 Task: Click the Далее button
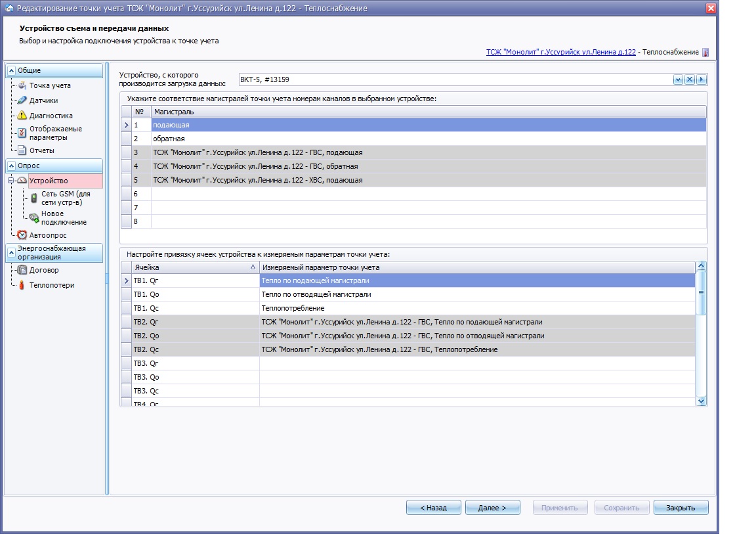[492, 508]
